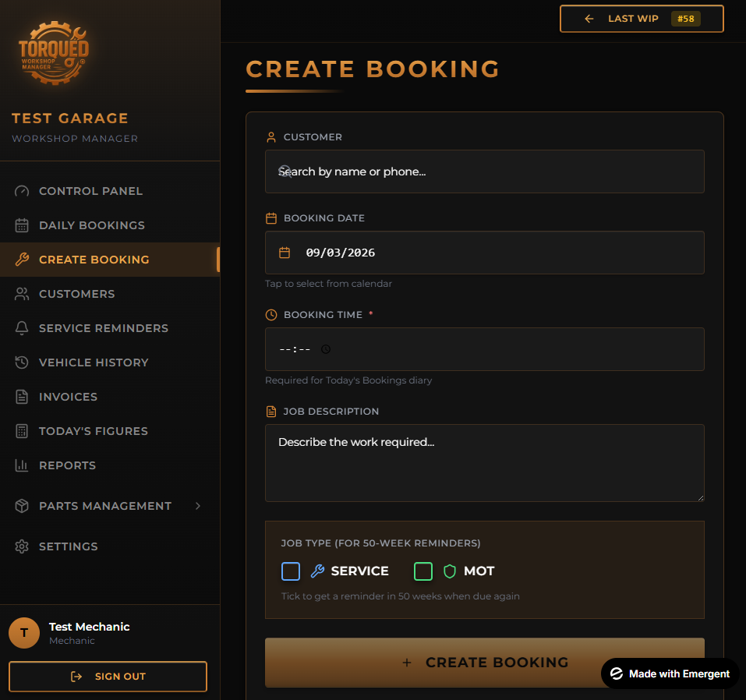Go to the Customers page
746x700 pixels.
pyautogui.click(x=76, y=294)
